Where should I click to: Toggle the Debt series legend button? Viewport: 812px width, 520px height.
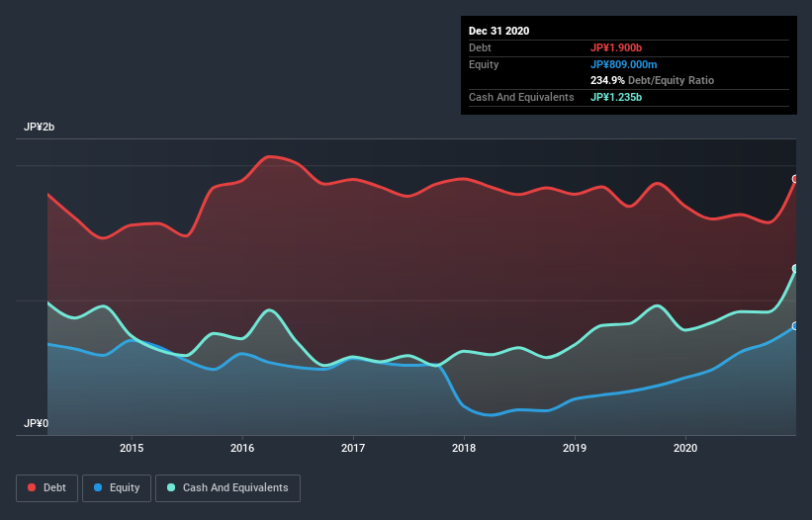(x=46, y=488)
